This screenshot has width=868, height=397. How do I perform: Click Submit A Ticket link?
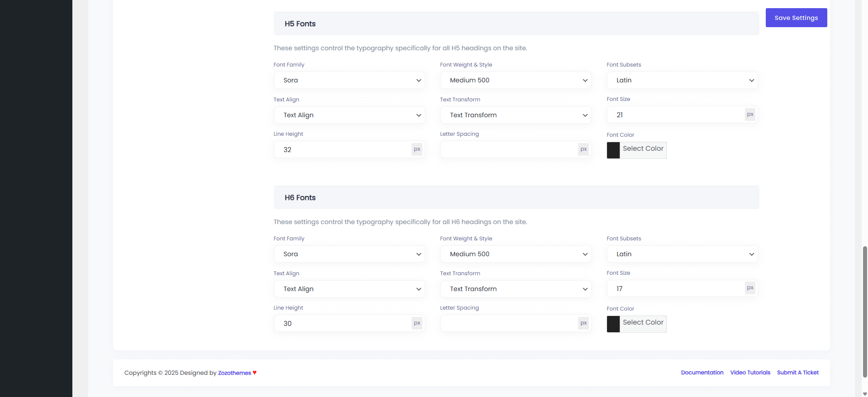[797, 373]
